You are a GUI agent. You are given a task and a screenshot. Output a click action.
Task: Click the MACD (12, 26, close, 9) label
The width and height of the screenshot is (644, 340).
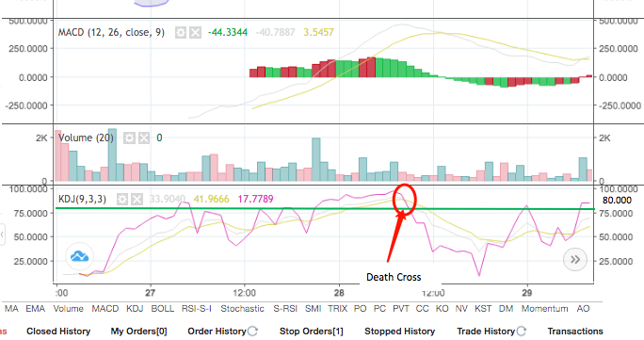111,32
